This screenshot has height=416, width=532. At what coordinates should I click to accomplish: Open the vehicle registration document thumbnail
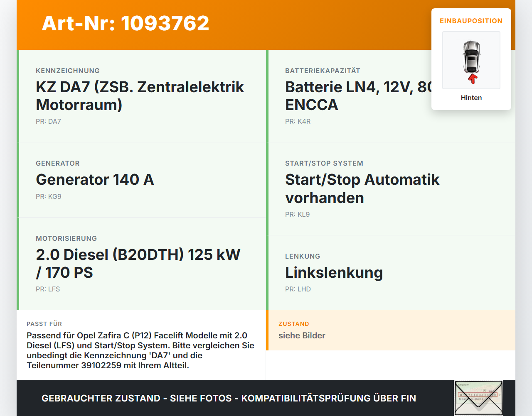coord(478,398)
